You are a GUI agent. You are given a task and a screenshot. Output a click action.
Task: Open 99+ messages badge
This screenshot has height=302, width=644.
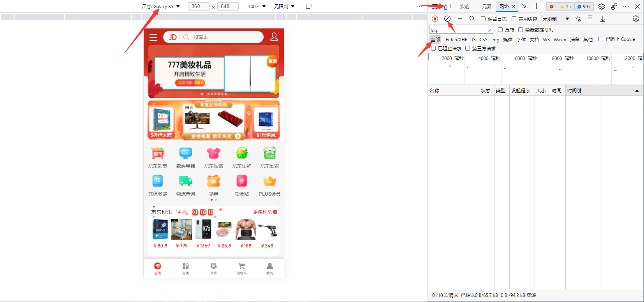[584, 6]
